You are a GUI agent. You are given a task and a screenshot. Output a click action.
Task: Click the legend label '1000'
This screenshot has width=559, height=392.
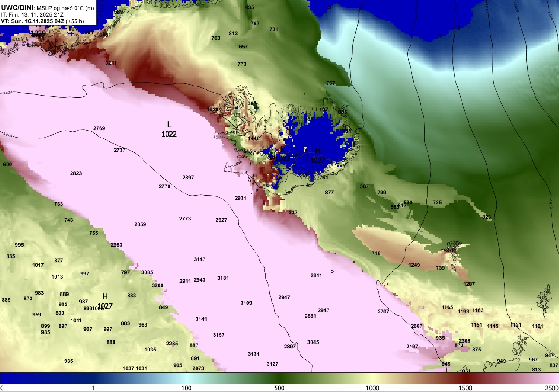[373, 388]
